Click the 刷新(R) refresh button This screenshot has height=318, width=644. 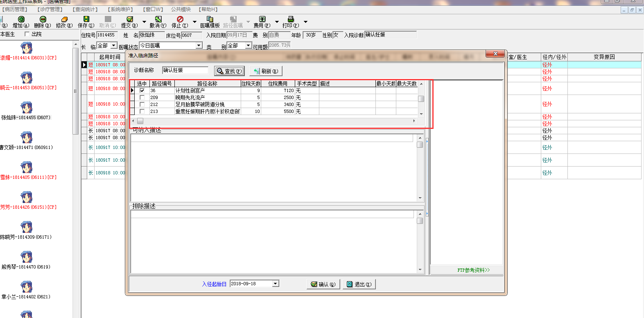(x=266, y=71)
